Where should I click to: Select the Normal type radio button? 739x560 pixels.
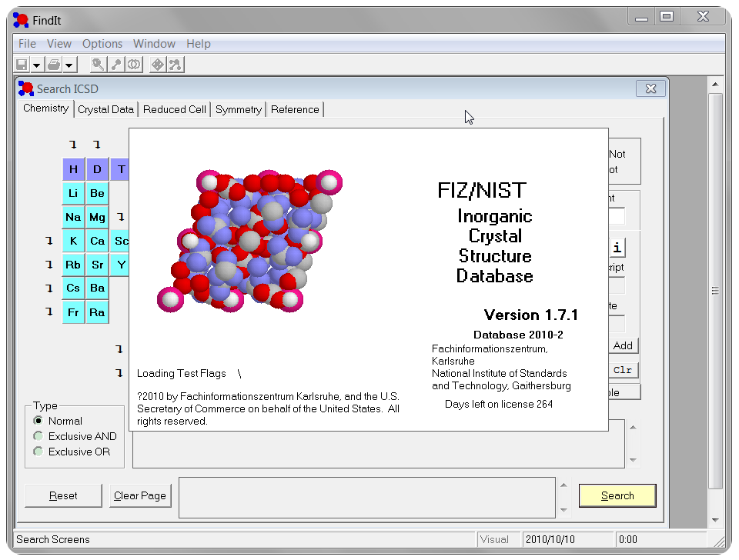click(x=38, y=421)
